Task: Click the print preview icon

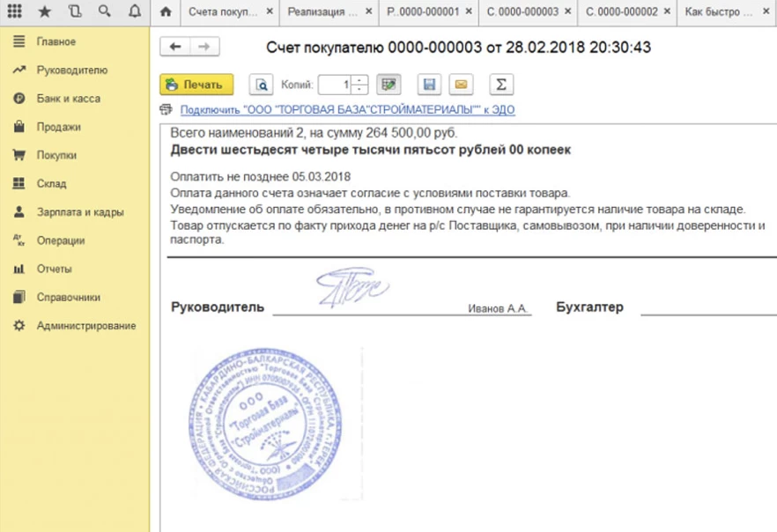Action: (x=262, y=85)
